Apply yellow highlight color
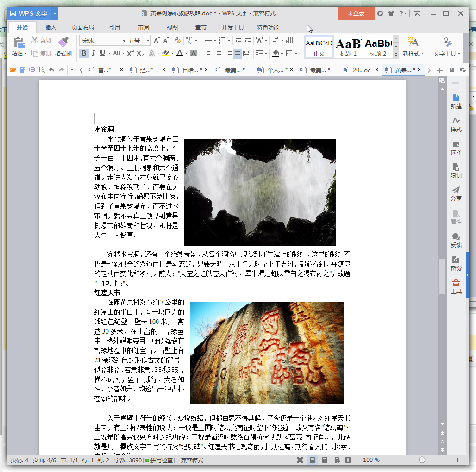Image resolution: width=476 pixels, height=472 pixels. pyautogui.click(x=165, y=53)
